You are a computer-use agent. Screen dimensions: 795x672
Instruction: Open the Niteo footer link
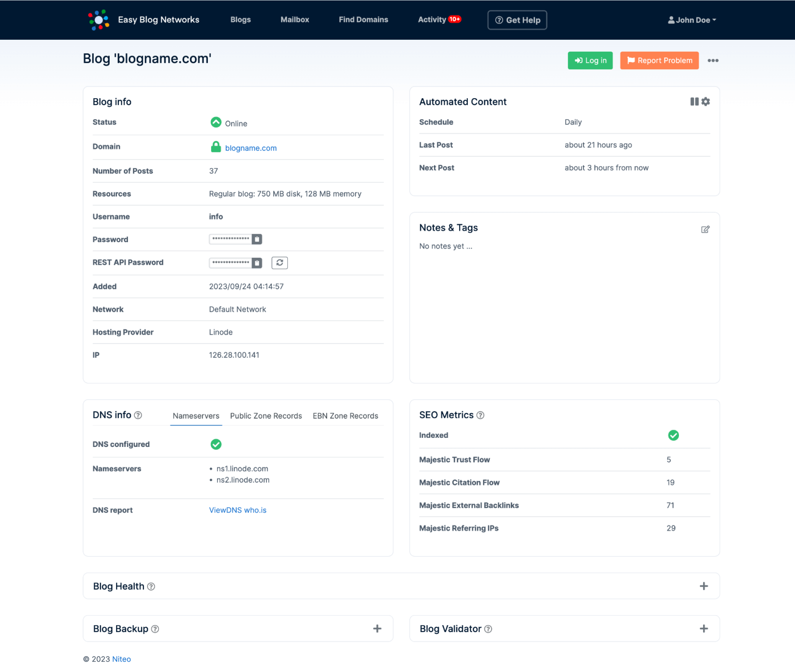122,659
